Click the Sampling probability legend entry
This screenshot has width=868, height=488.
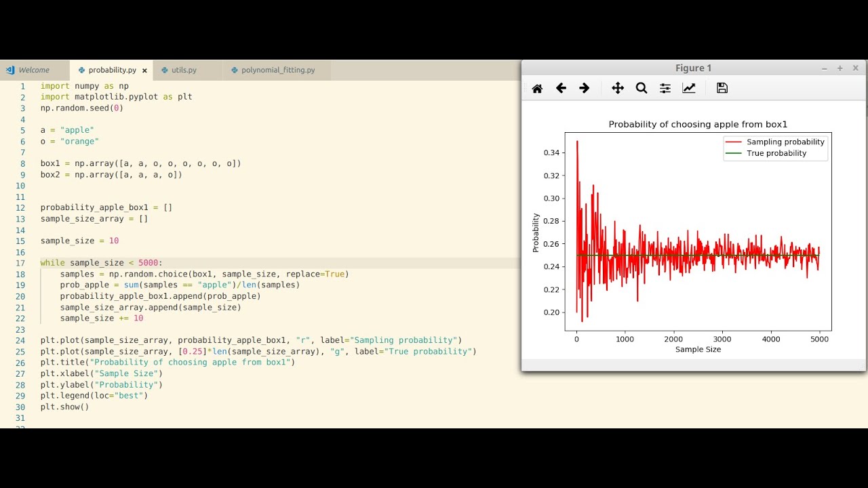(775, 142)
